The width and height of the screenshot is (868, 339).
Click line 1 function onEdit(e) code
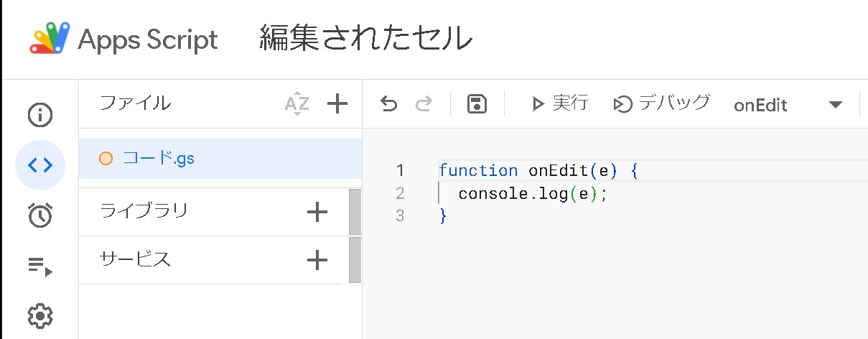(538, 171)
